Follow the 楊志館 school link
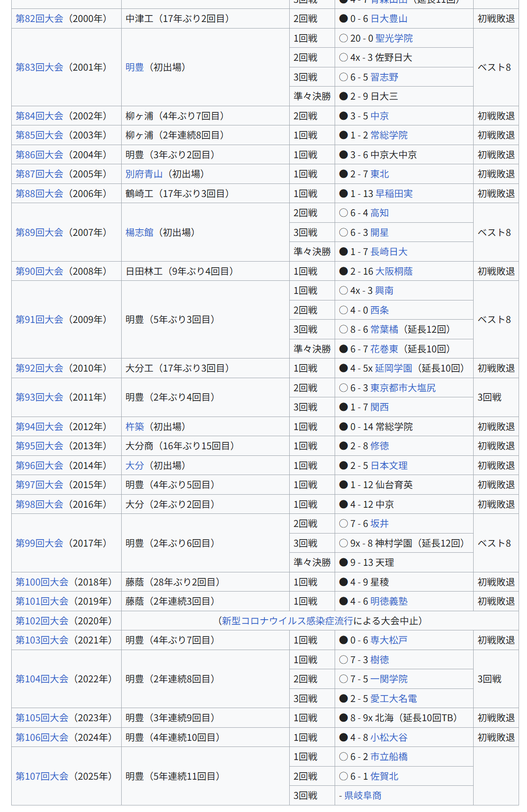 (x=139, y=233)
